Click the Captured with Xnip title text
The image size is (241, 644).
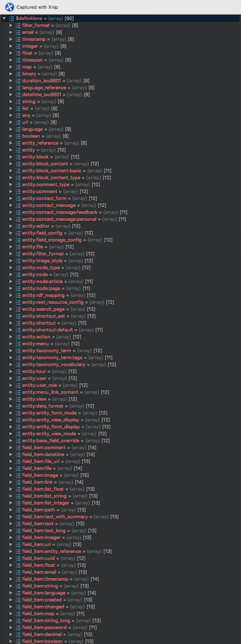[x=37, y=7]
